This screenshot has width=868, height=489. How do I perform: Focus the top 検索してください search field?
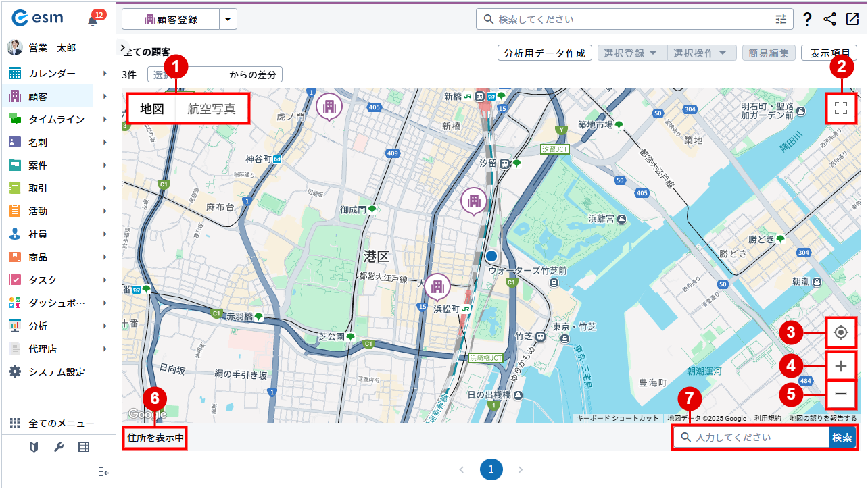coord(635,19)
